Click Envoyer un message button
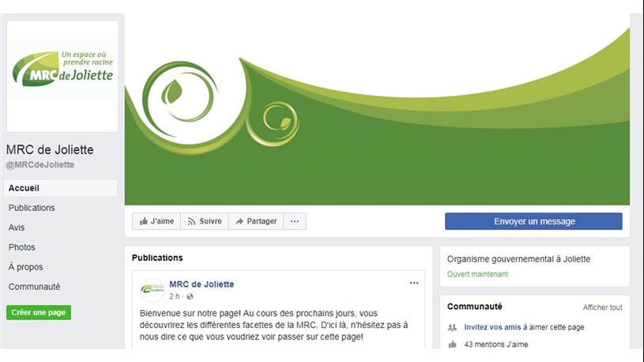This screenshot has height=362, width=644. 533,221
